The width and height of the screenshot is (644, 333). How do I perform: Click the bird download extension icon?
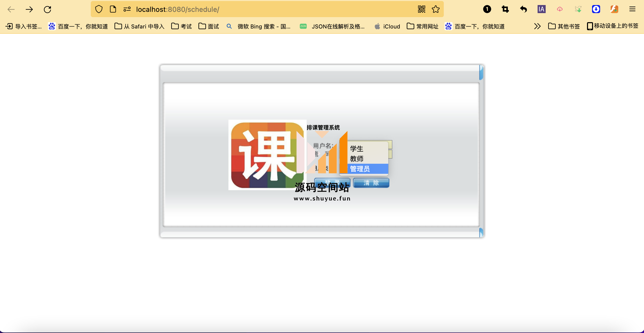[578, 9]
